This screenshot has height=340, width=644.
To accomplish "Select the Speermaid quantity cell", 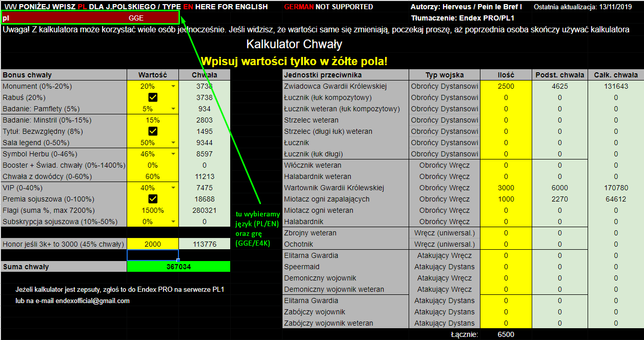I will tap(506, 267).
